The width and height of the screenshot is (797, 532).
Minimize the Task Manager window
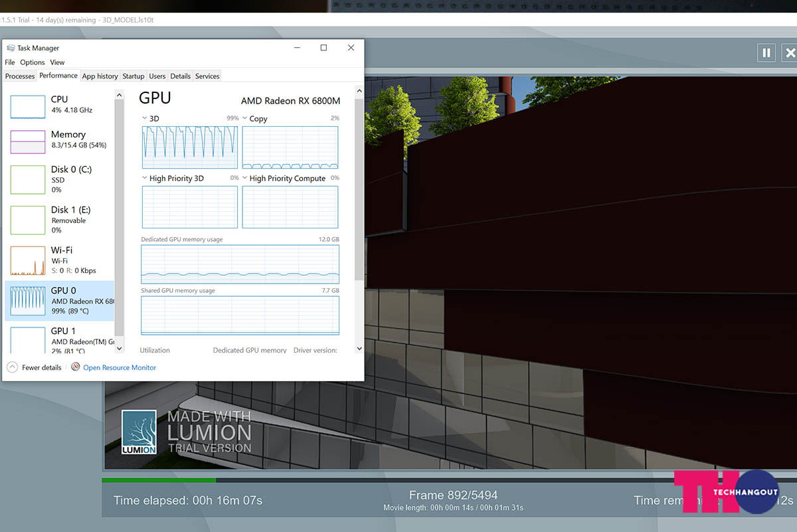[x=296, y=48]
